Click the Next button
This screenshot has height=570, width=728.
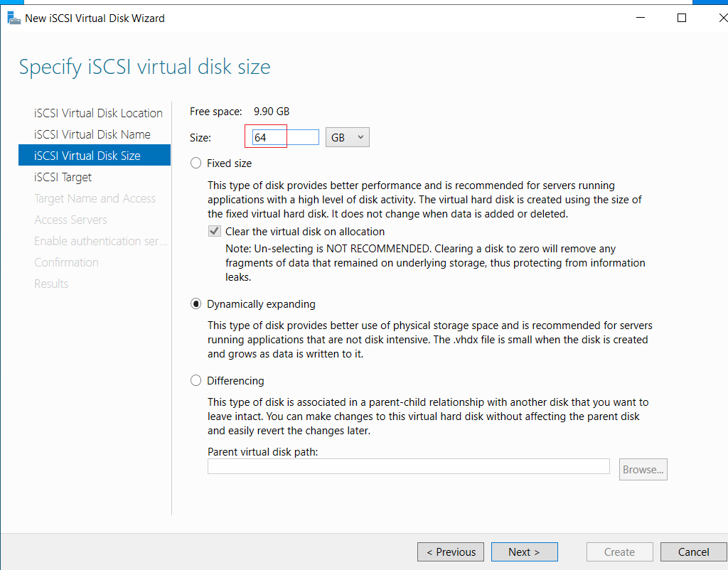coord(524,552)
